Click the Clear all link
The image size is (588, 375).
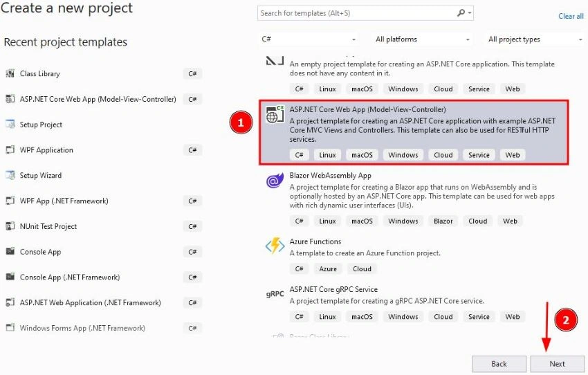coord(571,16)
